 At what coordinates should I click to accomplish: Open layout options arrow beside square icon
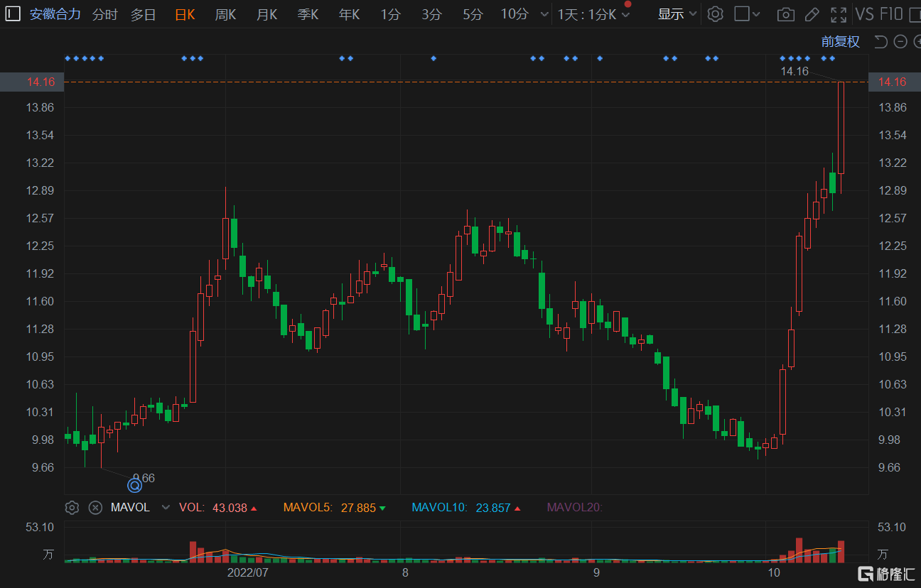(x=756, y=14)
